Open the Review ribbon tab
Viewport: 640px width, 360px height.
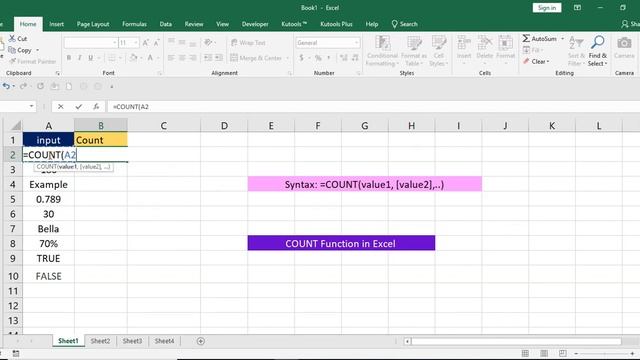[x=194, y=24]
